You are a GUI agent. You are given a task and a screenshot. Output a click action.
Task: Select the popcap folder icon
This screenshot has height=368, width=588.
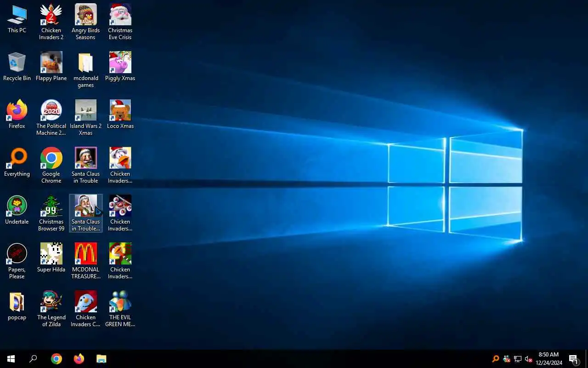click(x=17, y=306)
